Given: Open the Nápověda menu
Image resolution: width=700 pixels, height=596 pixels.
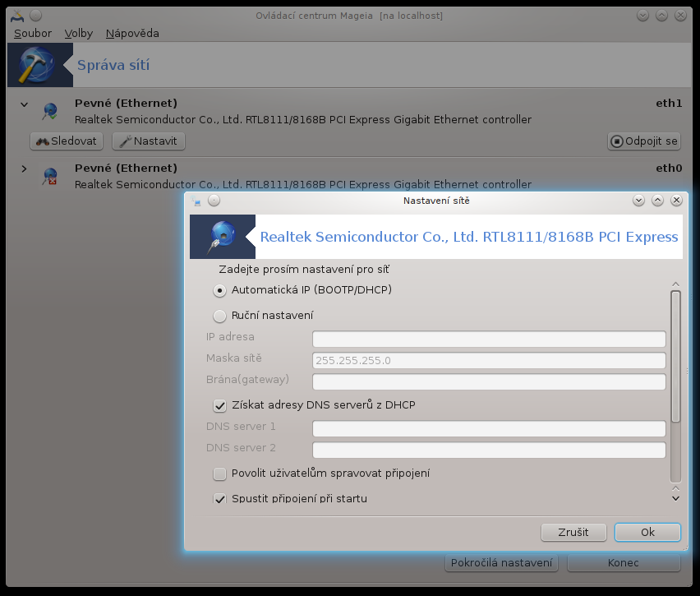Looking at the screenshot, I should 132,34.
